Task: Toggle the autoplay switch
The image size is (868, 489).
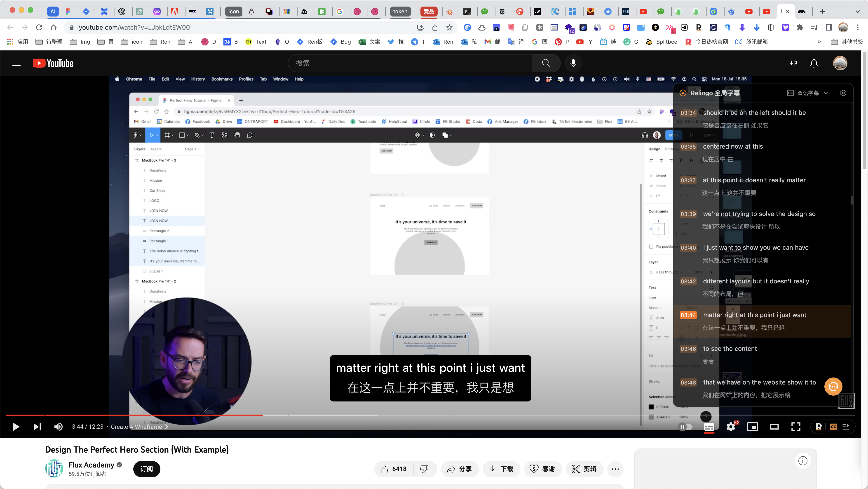Action: click(685, 427)
